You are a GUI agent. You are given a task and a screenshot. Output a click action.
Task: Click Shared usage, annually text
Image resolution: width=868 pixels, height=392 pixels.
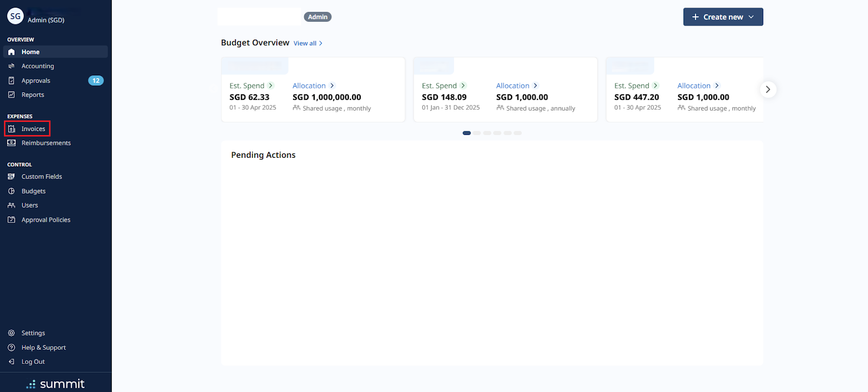[540, 108]
